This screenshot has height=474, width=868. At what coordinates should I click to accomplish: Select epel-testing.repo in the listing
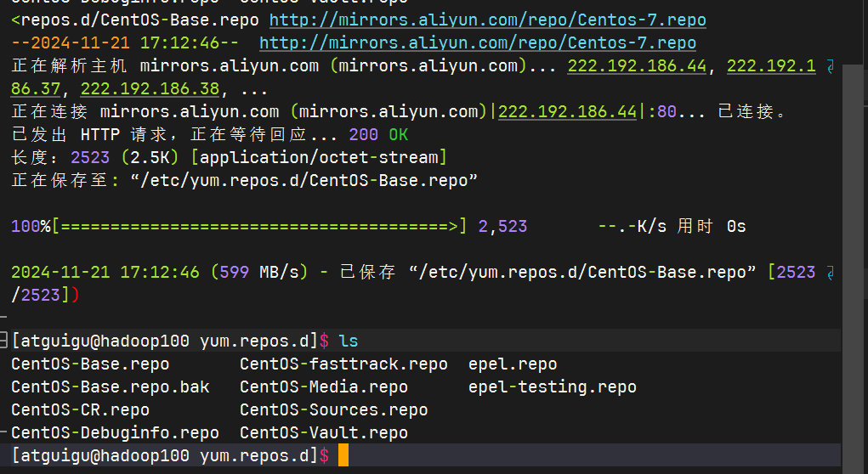coord(552,387)
